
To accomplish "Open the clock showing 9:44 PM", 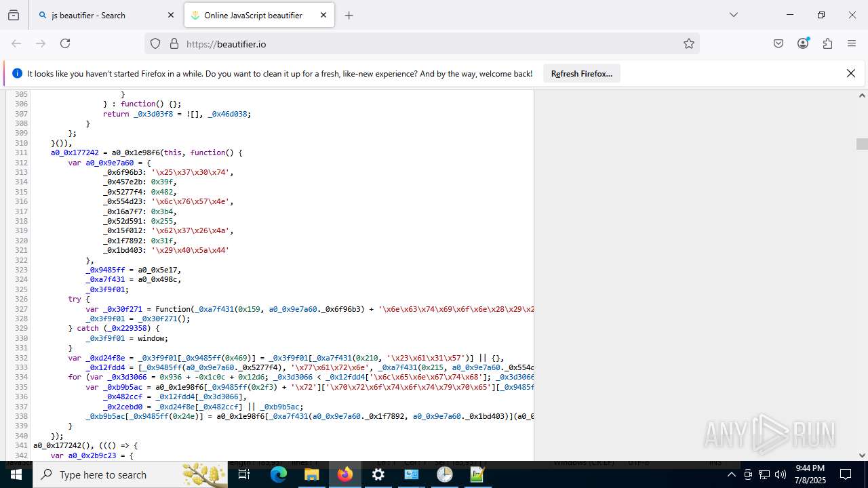I will pos(810,474).
